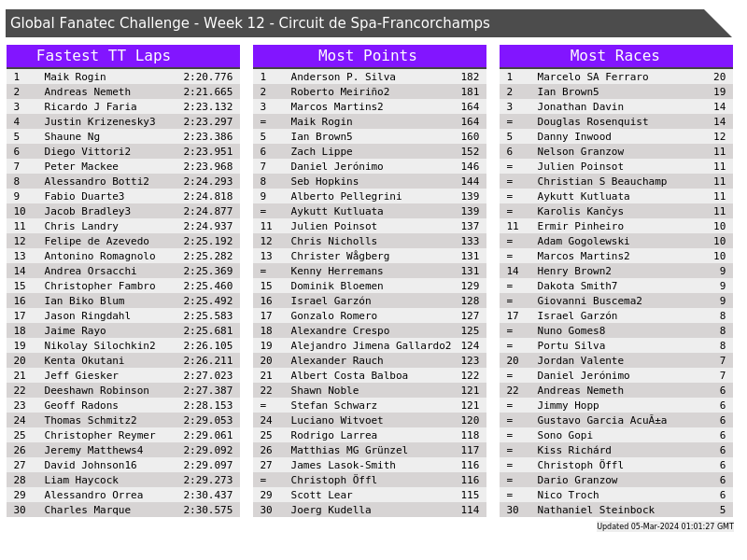Select Deeshawn Robinson's lap row

coord(122,390)
